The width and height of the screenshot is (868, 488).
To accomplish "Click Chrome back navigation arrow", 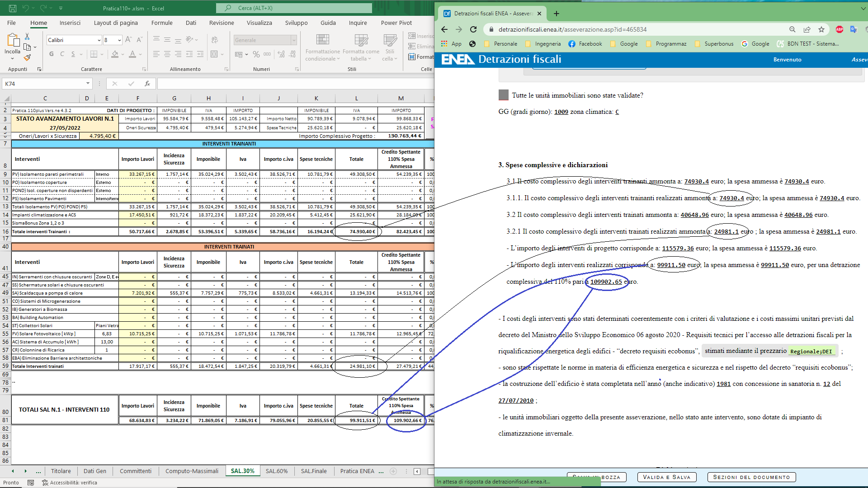I will click(444, 29).
